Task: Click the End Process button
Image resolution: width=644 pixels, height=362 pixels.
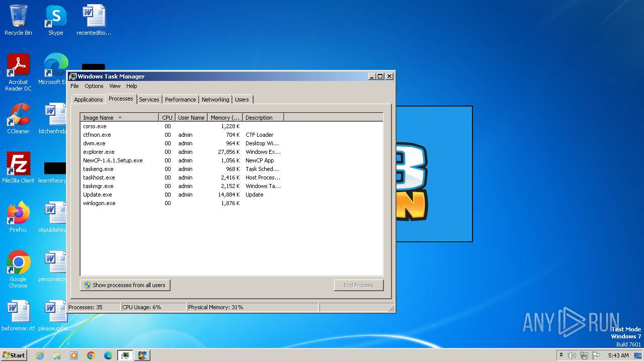Action: point(359,285)
